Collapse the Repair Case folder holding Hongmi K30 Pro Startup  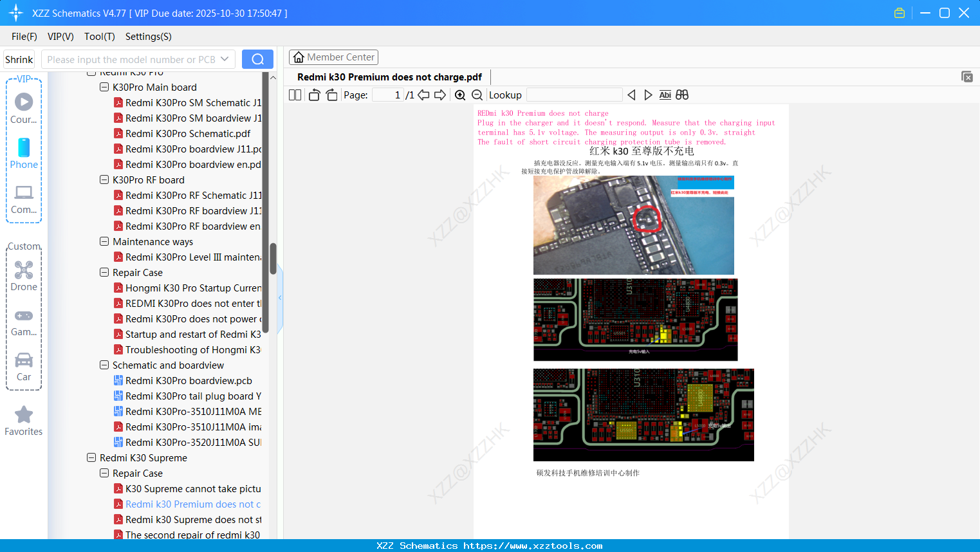click(x=104, y=272)
